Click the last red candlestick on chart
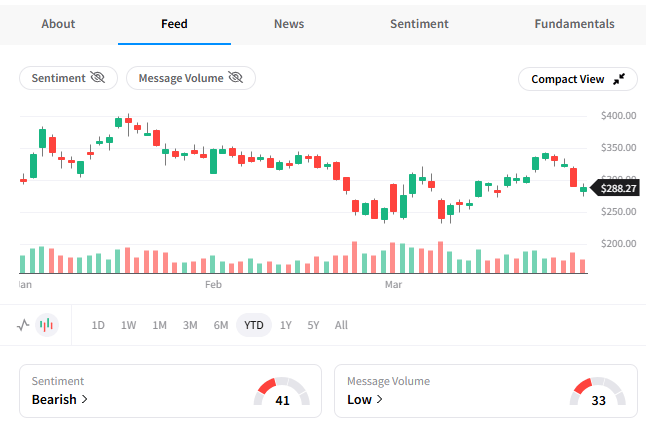This screenshot has width=646, height=423. 574,177
